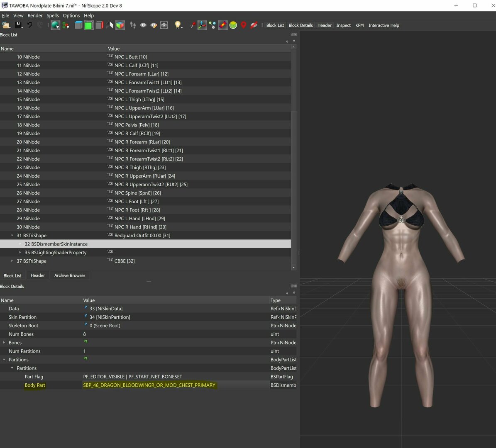Click the Interactive Help toolbar button
This screenshot has width=496, height=448.
384,25
